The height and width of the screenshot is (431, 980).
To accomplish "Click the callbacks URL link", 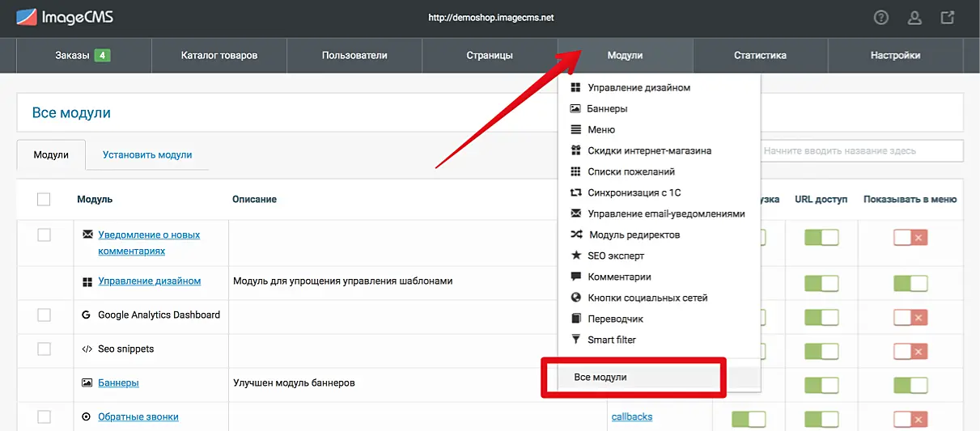I will point(631,417).
